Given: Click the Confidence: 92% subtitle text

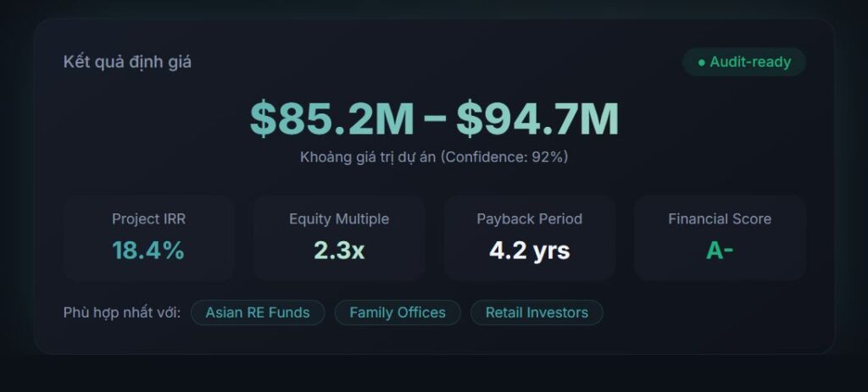Looking at the screenshot, I should (x=504, y=157).
